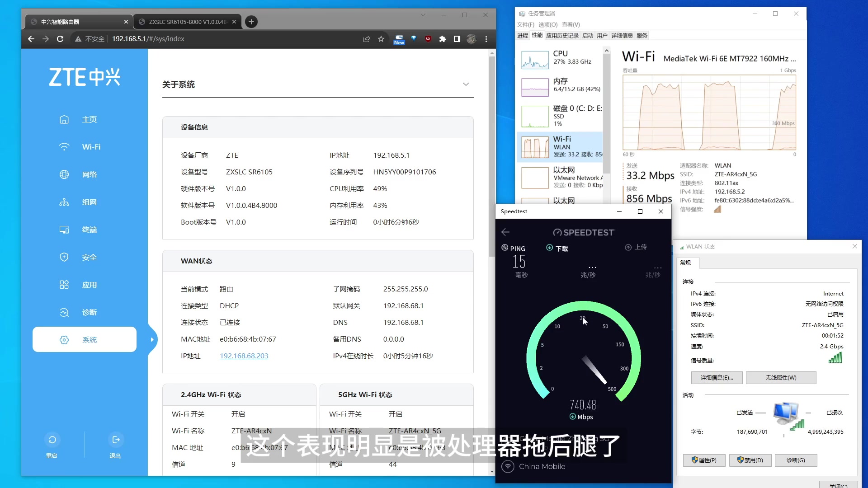Switch to 服务 tab in Task Manager
The height and width of the screenshot is (488, 868).
click(642, 36)
